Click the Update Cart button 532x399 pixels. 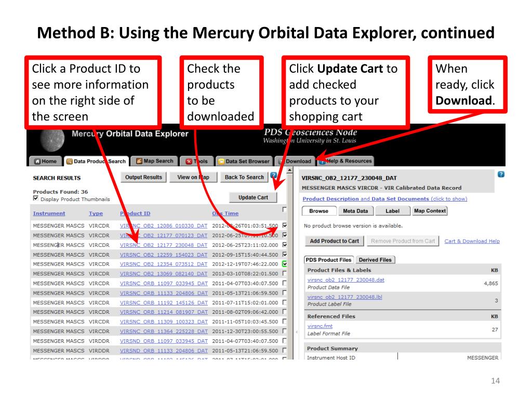253,197
